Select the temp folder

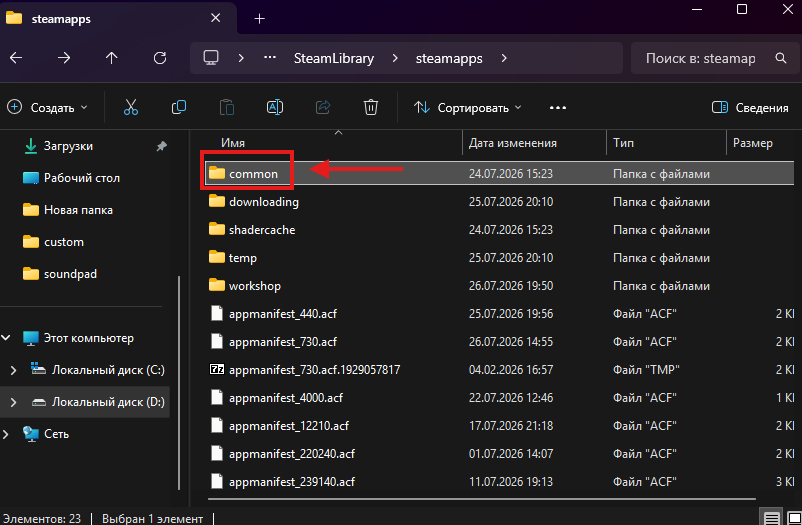click(x=501, y=258)
